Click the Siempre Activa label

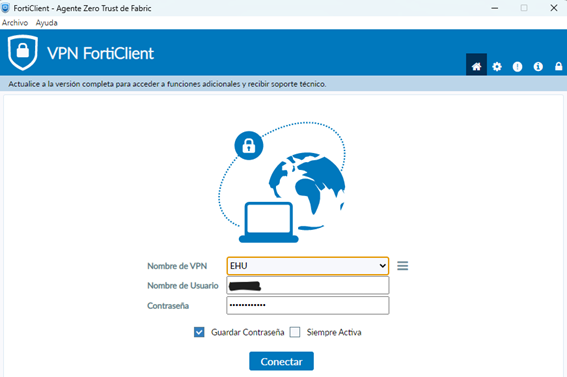(x=334, y=332)
